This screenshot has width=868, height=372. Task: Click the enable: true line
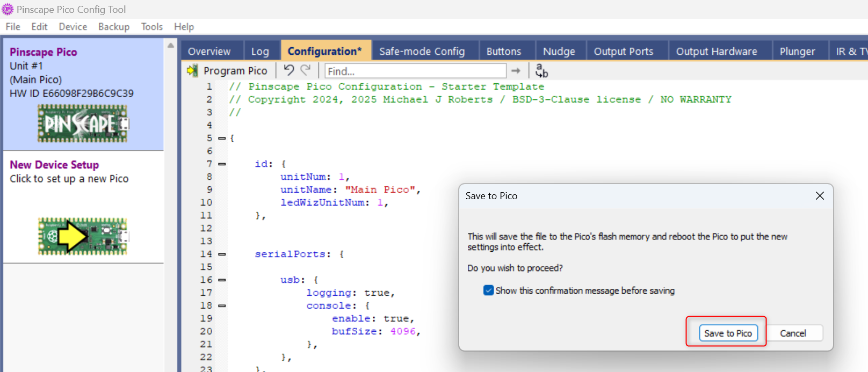click(x=373, y=318)
